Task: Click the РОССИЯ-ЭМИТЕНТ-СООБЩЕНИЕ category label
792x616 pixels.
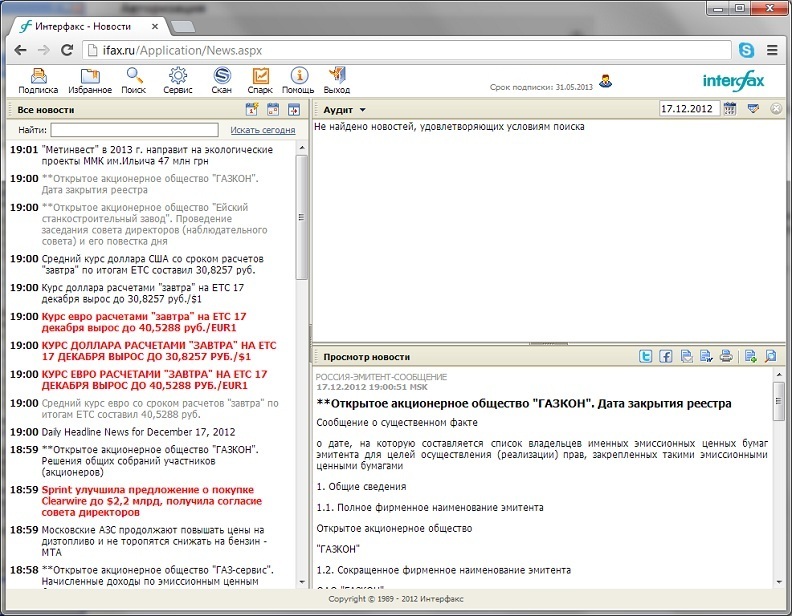Action: click(381, 377)
